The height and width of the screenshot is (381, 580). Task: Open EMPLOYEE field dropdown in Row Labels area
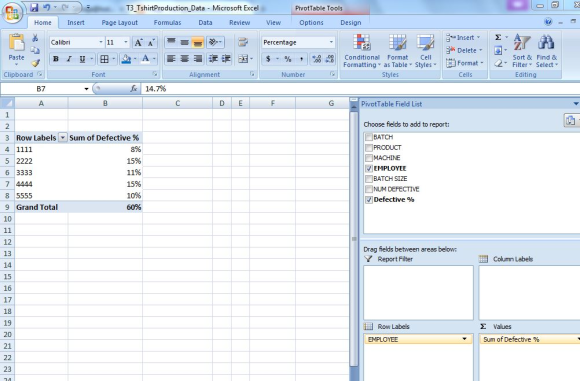coord(464,339)
